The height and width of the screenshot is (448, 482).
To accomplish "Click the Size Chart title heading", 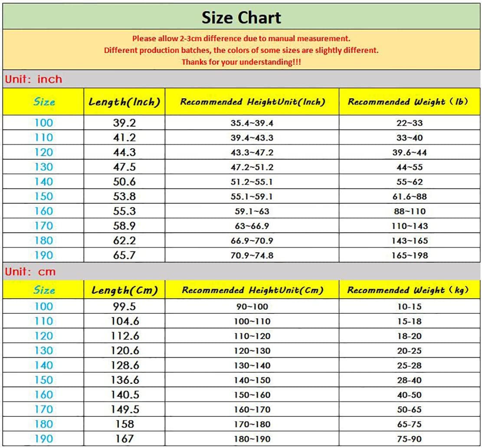I will point(241,17).
